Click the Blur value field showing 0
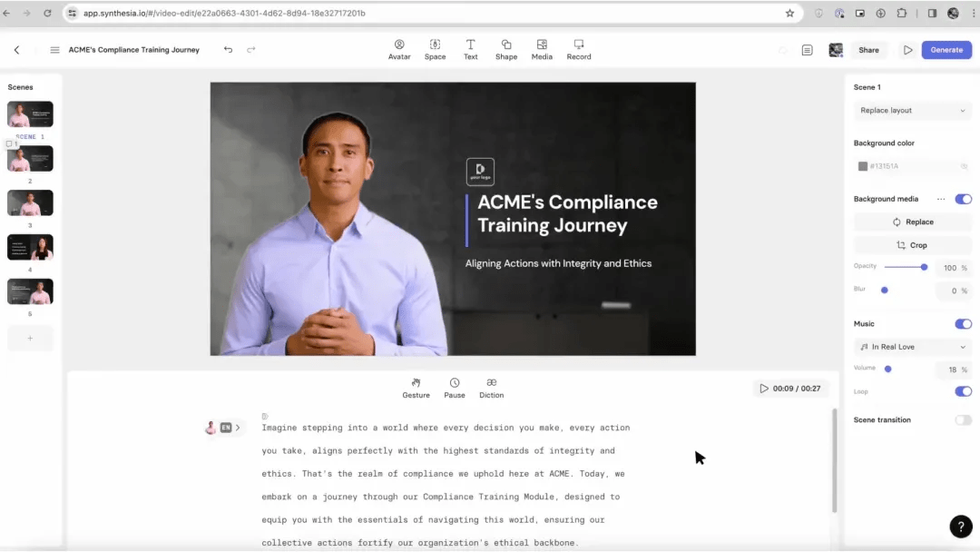The height and width of the screenshot is (552, 980). [x=952, y=291]
